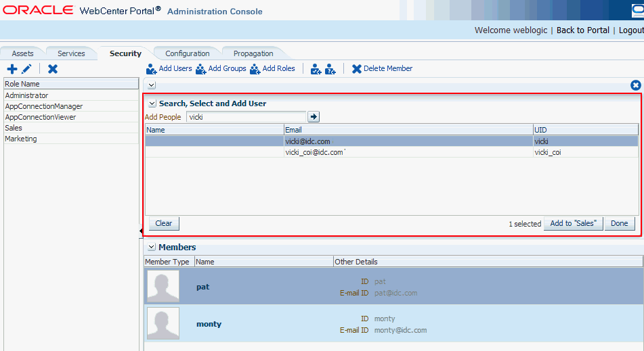Click the delete role X icon above Role Name
This screenshot has height=351, width=644.
53,69
